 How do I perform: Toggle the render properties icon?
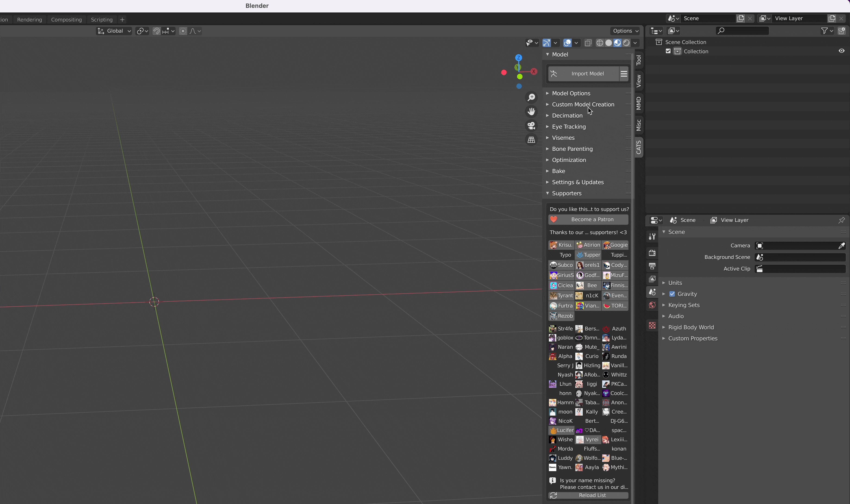(652, 253)
